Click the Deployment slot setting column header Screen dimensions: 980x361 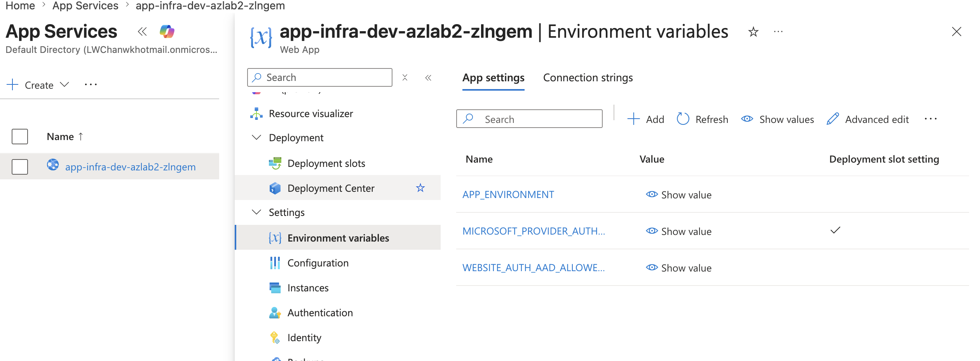[x=884, y=159]
